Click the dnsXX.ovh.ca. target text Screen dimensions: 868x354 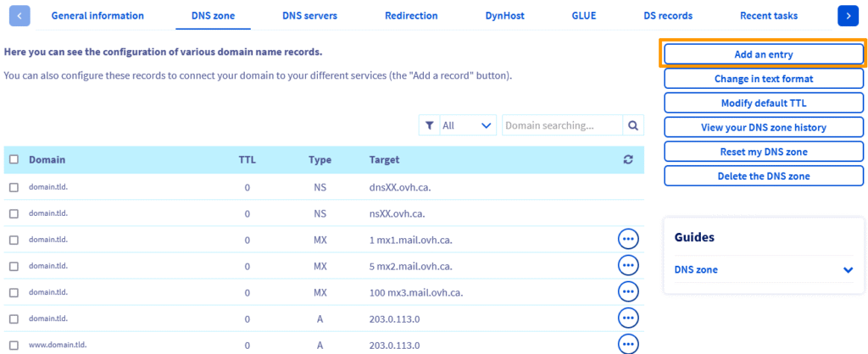pos(400,187)
